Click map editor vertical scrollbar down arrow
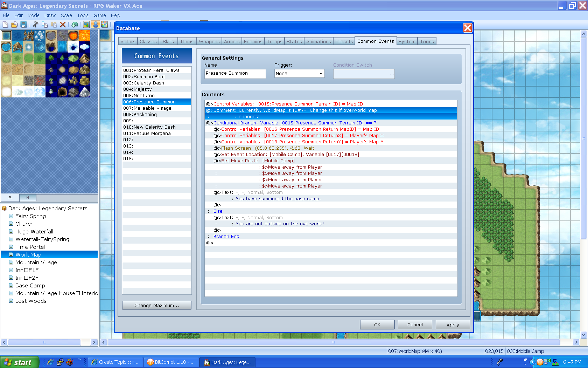This screenshot has height=368, width=588. pos(583,334)
